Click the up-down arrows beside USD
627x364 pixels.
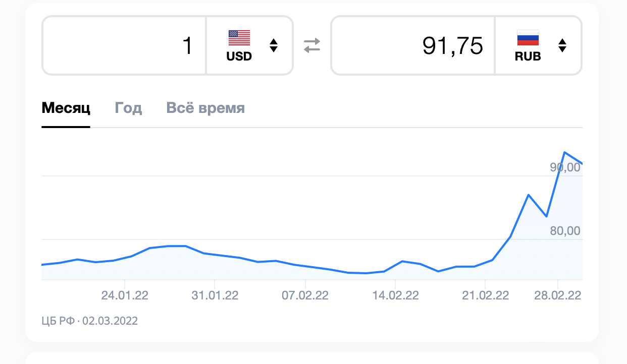(x=273, y=45)
